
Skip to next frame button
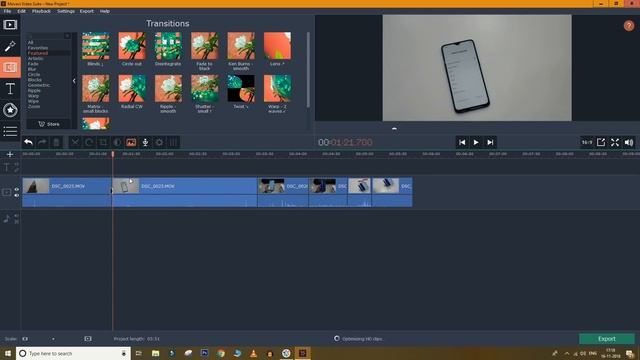(x=490, y=142)
